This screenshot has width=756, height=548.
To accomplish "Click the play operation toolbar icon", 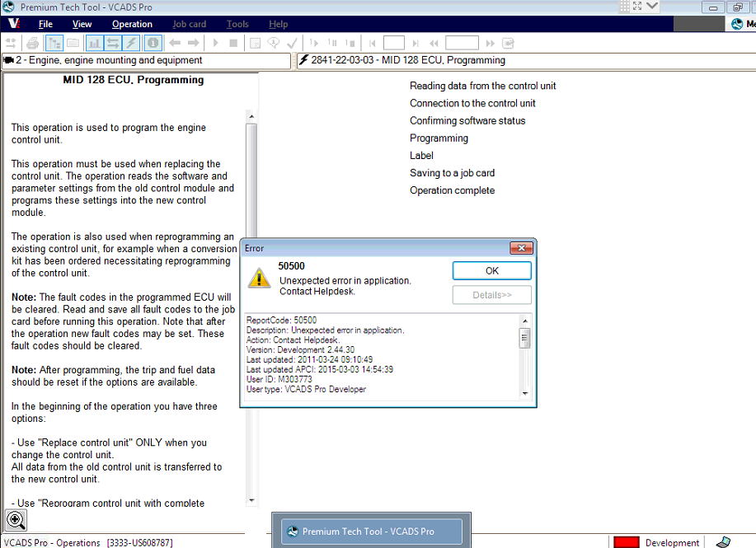I will [x=215, y=44].
